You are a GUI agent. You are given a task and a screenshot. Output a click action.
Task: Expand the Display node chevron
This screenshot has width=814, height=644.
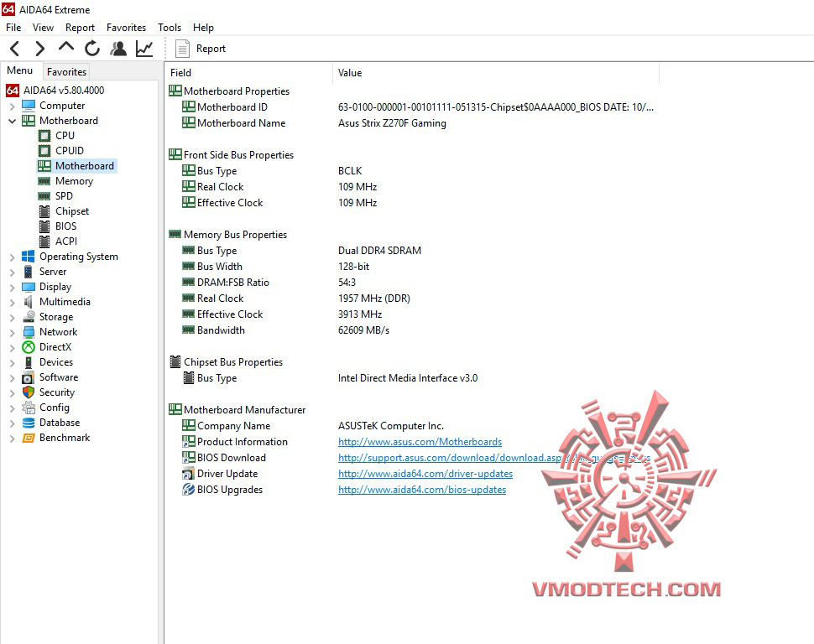click(x=12, y=287)
